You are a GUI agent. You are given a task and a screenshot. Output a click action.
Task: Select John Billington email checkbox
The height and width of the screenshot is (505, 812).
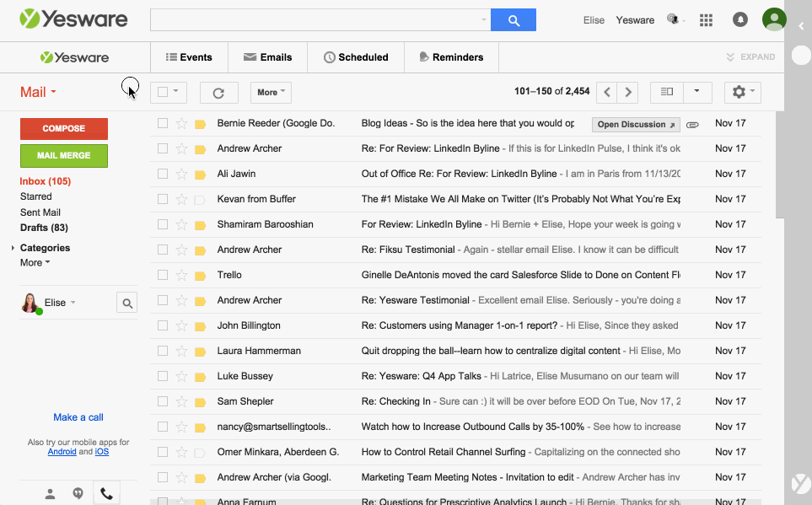pos(163,325)
